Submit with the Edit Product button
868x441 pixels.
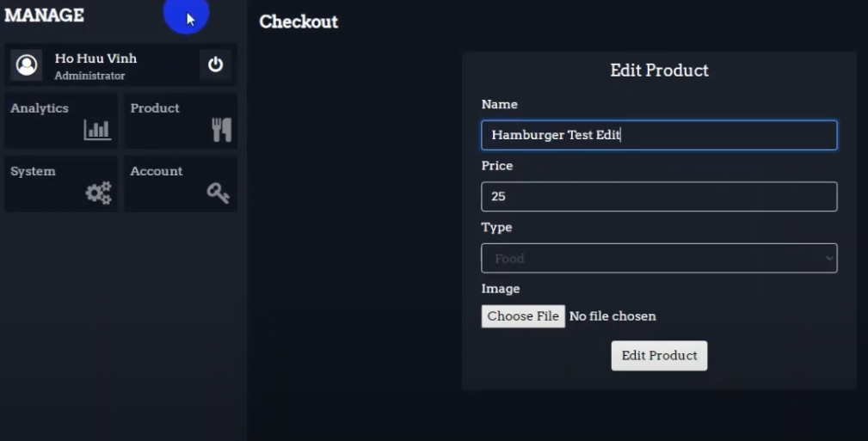point(659,356)
